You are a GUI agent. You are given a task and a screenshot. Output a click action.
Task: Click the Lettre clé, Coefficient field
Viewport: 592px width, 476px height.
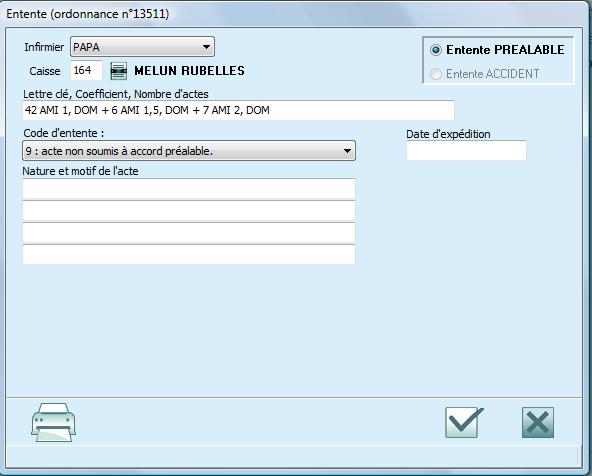pyautogui.click(x=238, y=110)
